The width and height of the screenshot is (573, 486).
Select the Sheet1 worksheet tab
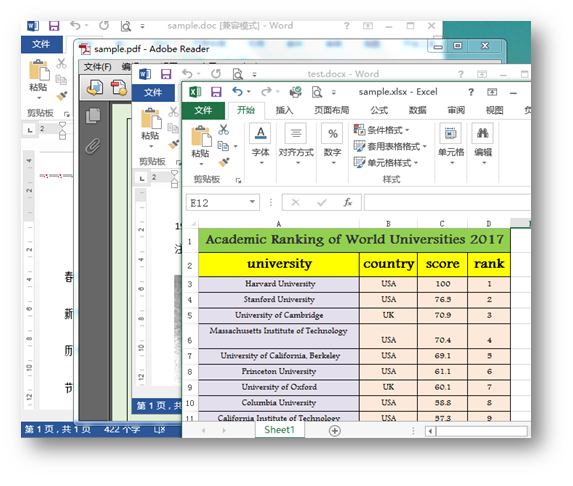coord(280,429)
